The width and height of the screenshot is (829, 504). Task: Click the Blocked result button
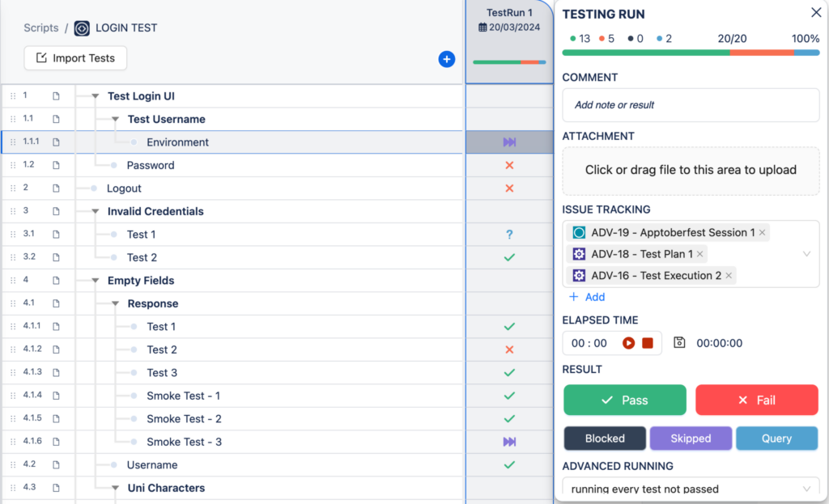click(605, 438)
